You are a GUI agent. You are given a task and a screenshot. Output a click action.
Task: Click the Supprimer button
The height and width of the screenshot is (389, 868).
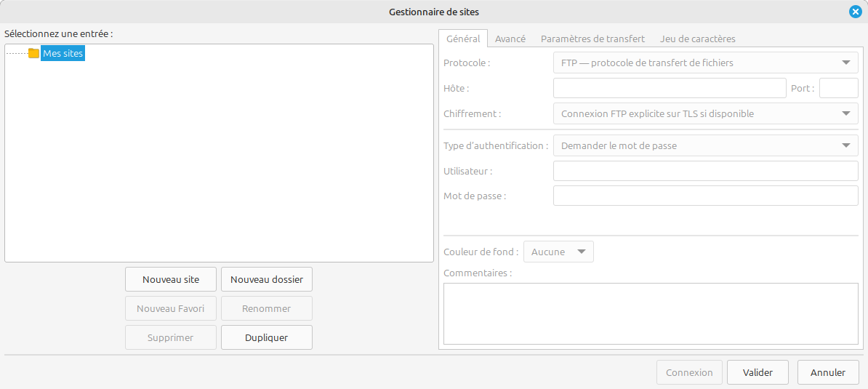171,337
